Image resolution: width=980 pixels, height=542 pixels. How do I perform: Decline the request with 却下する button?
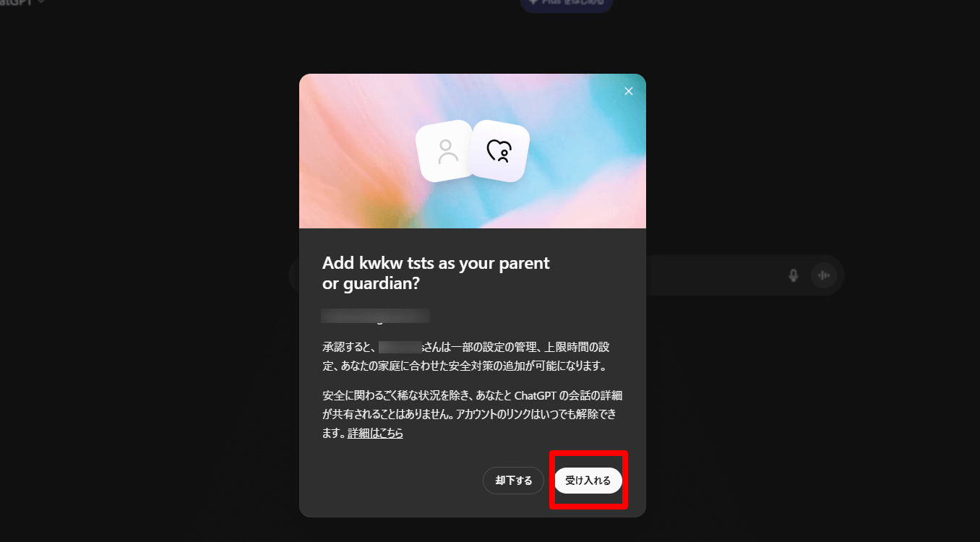click(513, 481)
